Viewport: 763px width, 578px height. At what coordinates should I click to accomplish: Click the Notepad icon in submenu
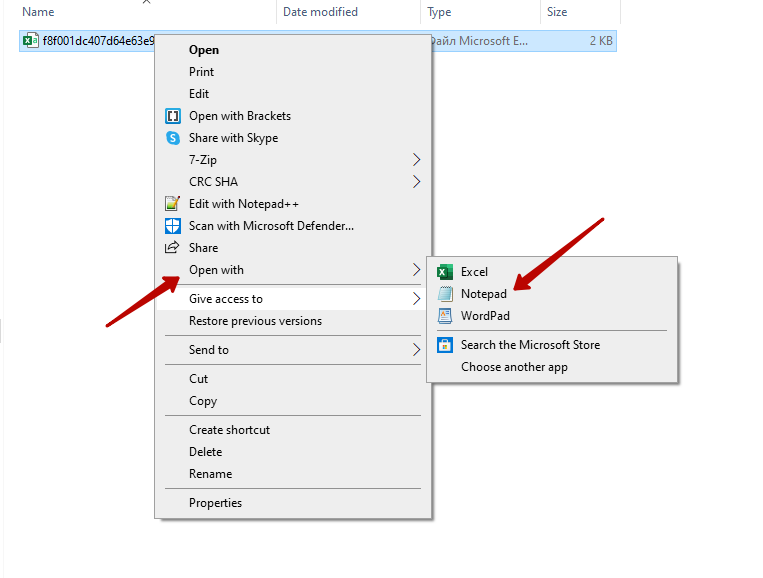click(x=445, y=294)
